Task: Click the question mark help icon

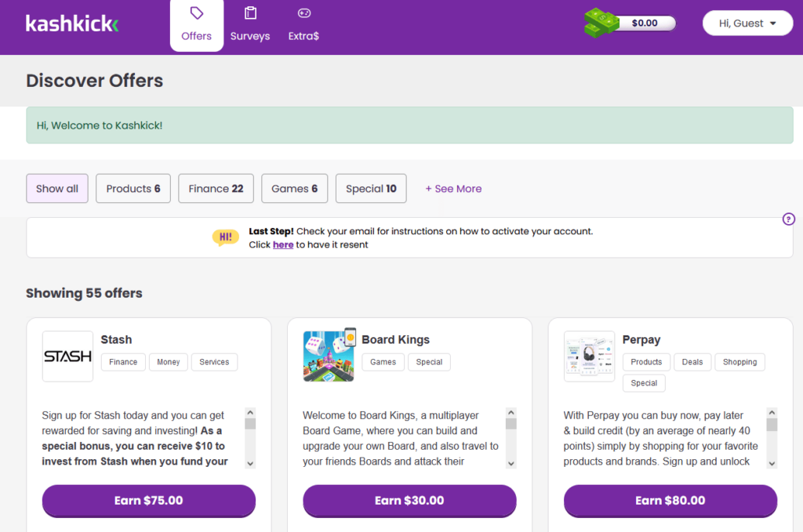Action: 789,219
